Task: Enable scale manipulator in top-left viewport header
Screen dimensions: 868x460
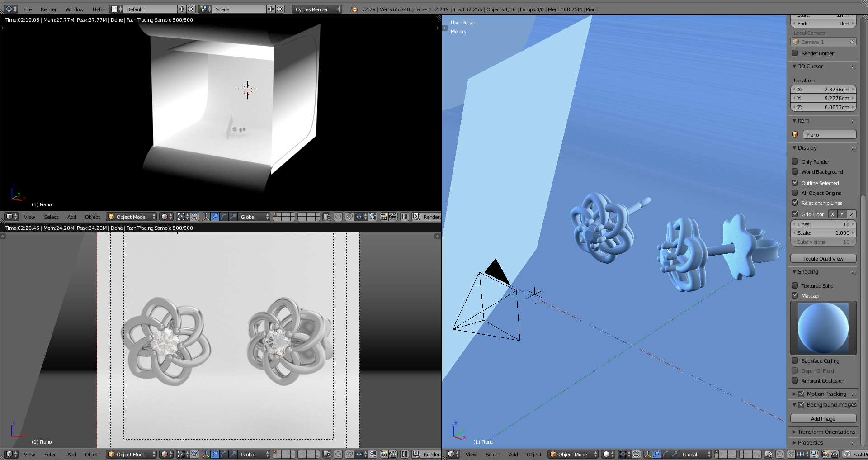Action: [233, 217]
